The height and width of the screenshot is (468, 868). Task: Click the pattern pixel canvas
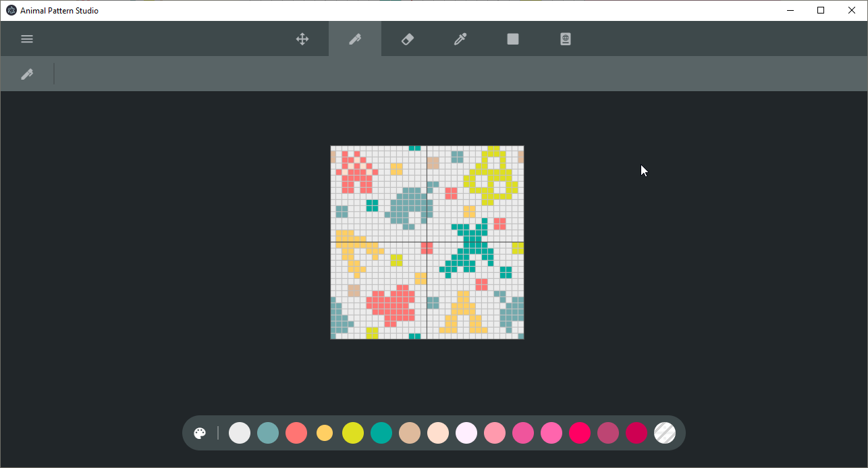[427, 242]
